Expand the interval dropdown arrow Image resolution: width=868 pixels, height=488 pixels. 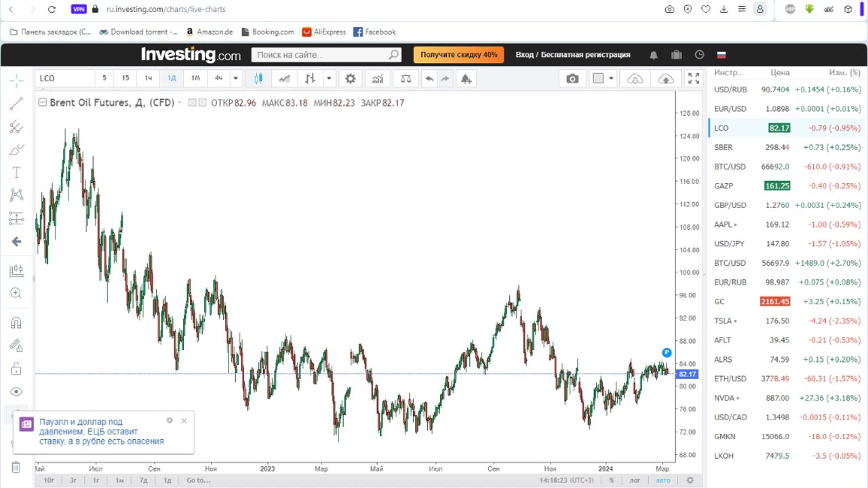(235, 79)
